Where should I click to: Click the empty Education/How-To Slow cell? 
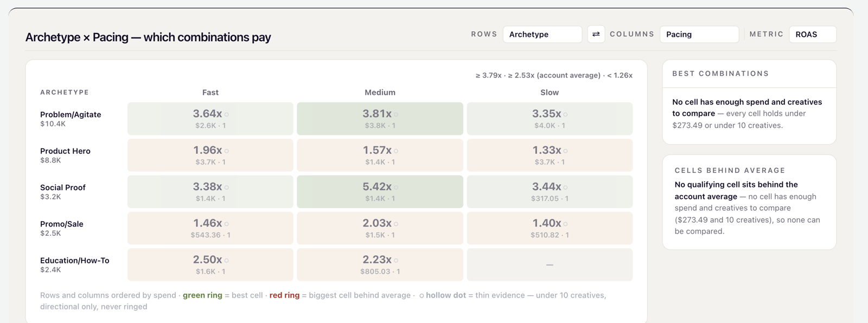(550, 264)
